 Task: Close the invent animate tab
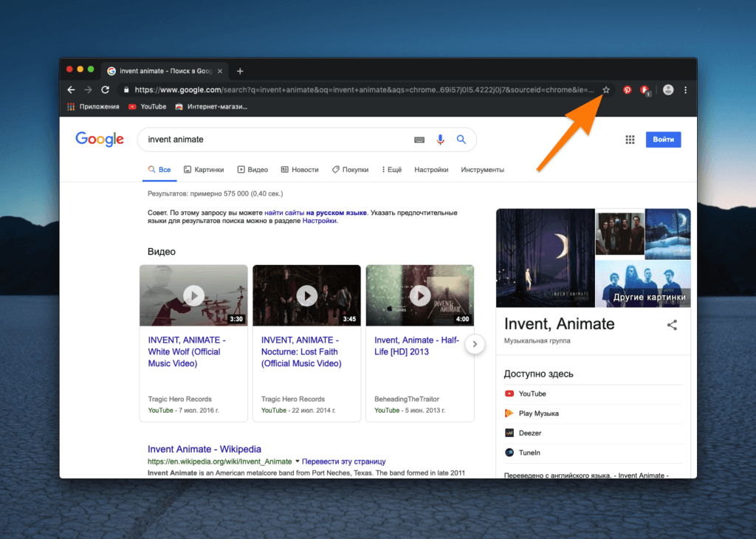pyautogui.click(x=220, y=72)
